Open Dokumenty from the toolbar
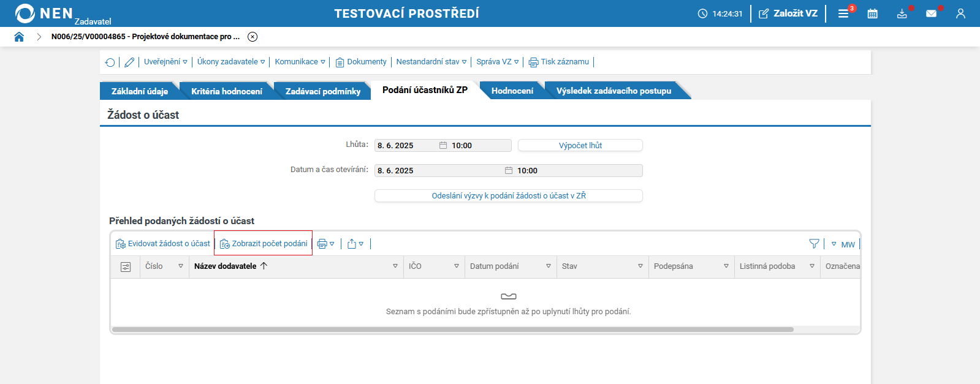The width and height of the screenshot is (980, 384). tap(361, 62)
